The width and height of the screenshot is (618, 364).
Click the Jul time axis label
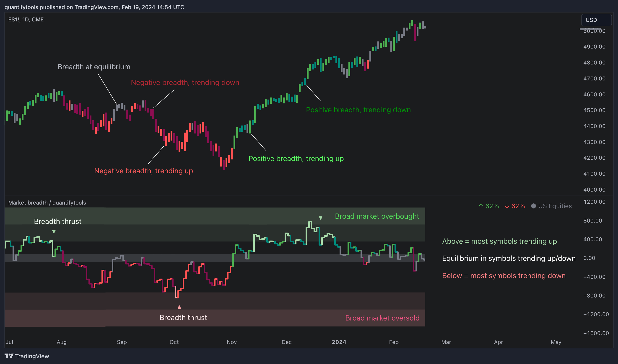(x=9, y=342)
